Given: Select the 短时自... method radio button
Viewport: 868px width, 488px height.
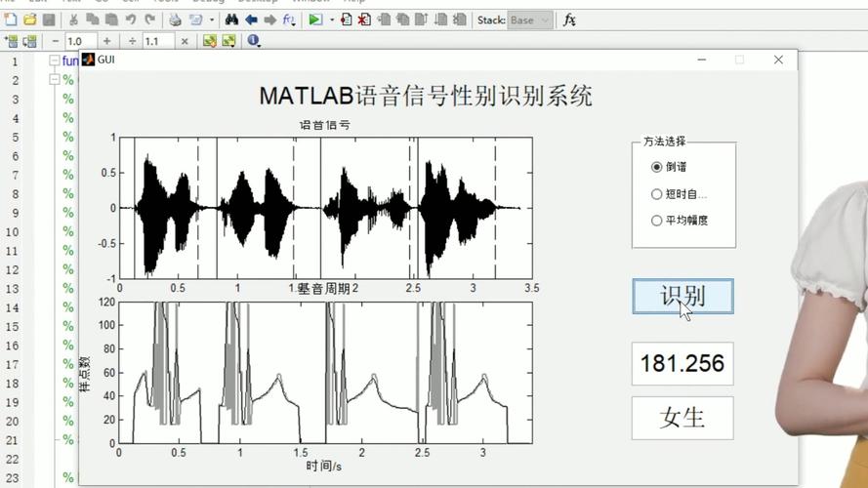Looking at the screenshot, I should [x=656, y=194].
